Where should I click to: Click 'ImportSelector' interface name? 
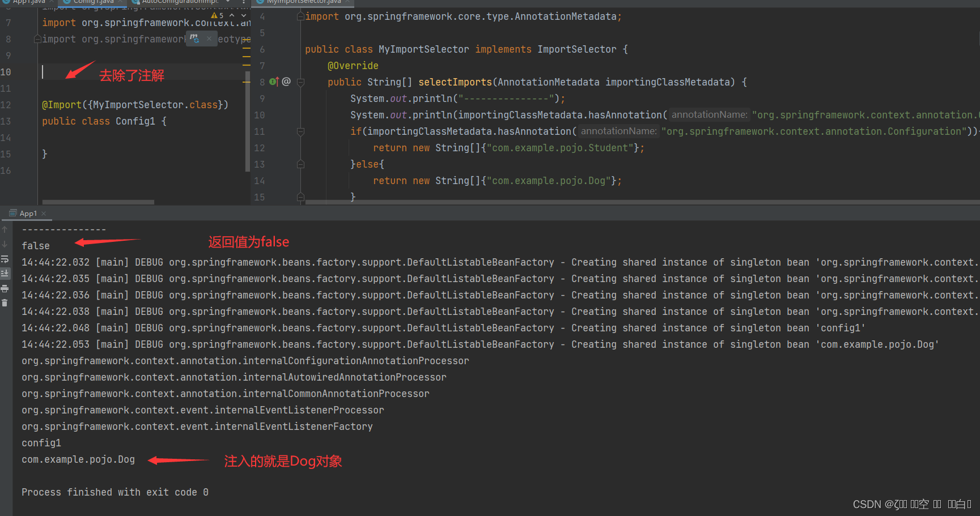tap(576, 49)
